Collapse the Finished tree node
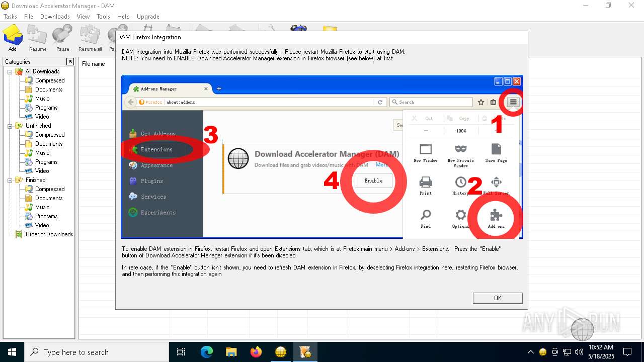The width and height of the screenshot is (644, 362). coord(10,180)
